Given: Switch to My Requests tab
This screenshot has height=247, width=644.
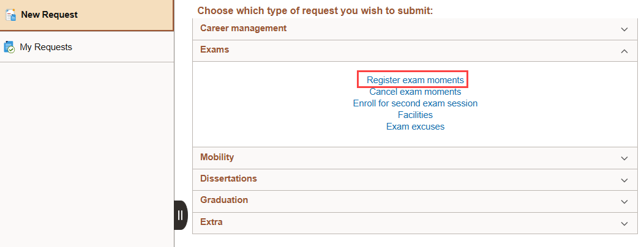Looking at the screenshot, I should coord(46,47).
